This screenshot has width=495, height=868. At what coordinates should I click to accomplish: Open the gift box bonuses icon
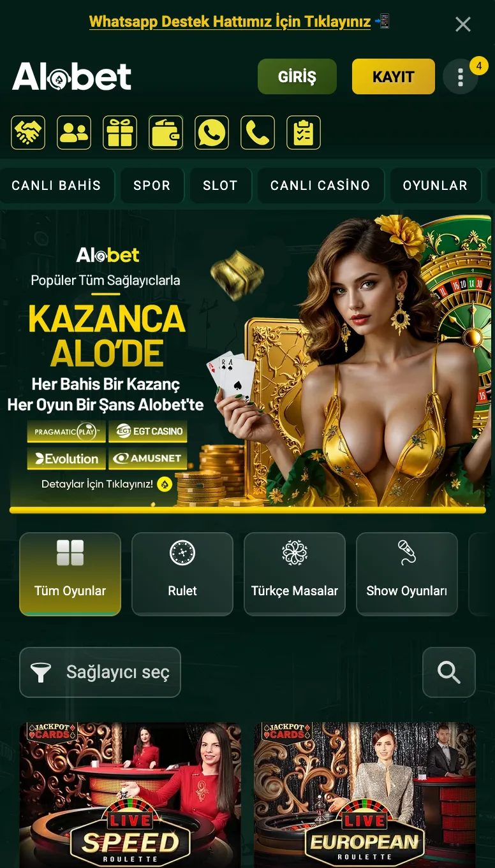(120, 133)
